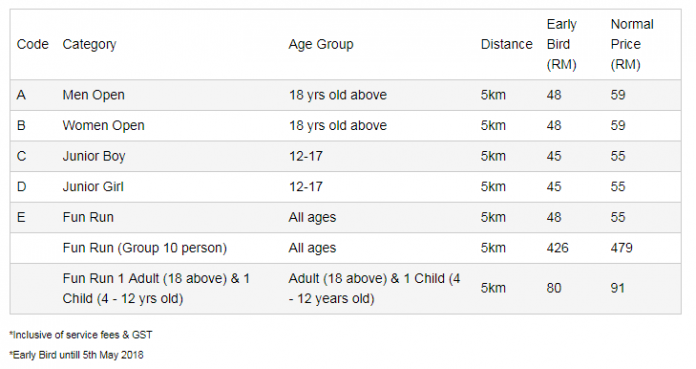Click the early bird price 426

tap(558, 248)
